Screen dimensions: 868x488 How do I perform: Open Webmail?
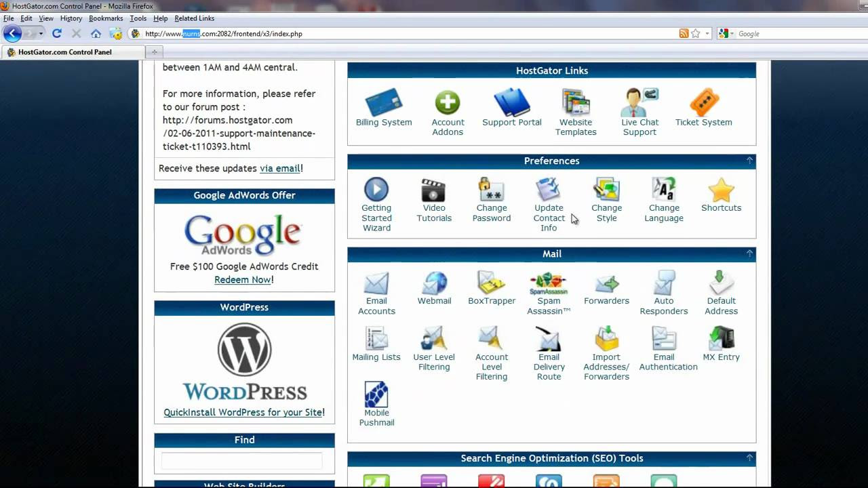(x=434, y=288)
